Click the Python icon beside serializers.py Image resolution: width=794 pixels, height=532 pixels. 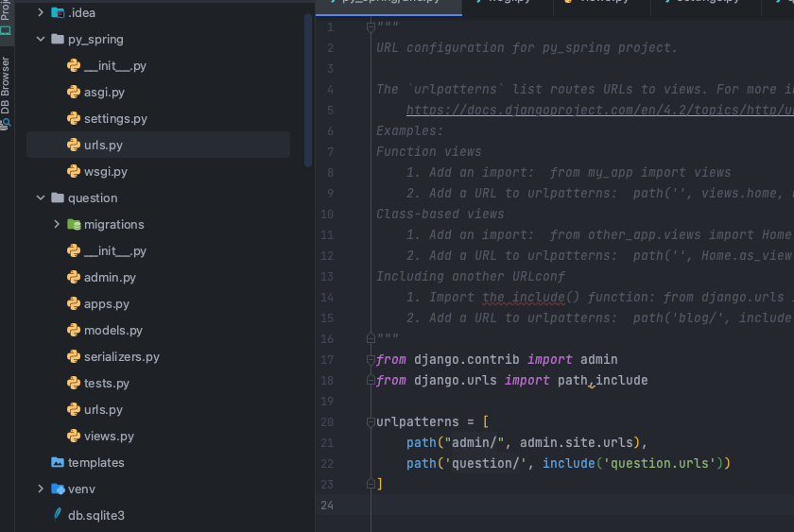[74, 356]
